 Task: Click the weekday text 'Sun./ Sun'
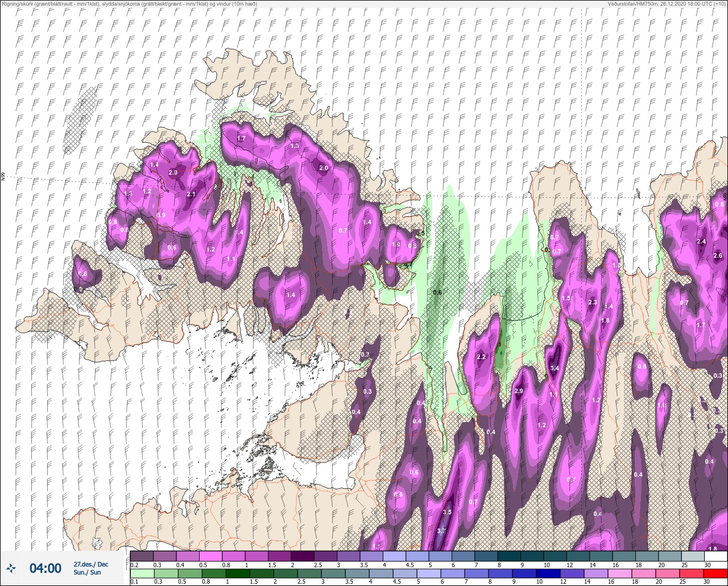pyautogui.click(x=87, y=572)
